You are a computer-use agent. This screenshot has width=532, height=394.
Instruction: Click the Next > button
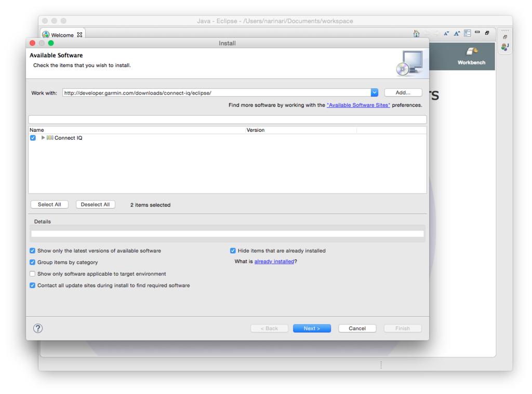tap(312, 328)
